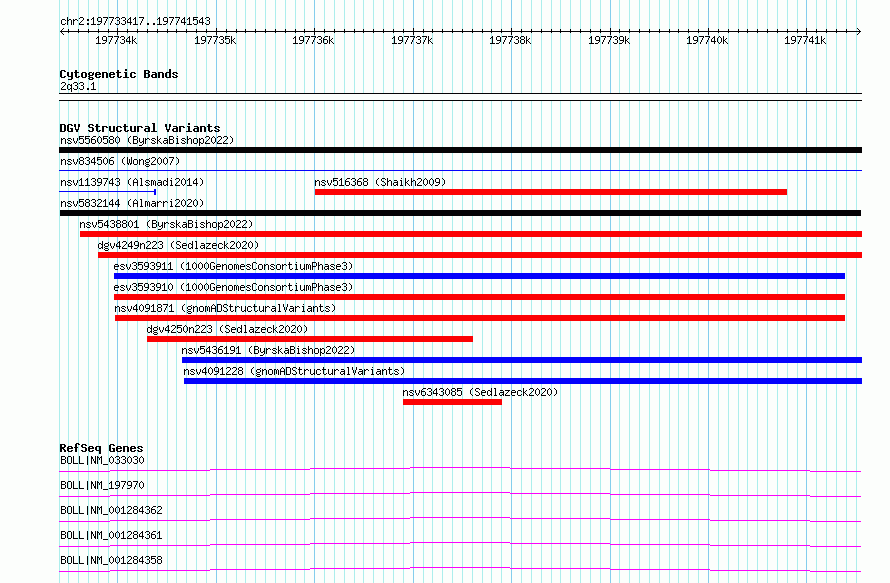Image resolution: width=890 pixels, height=583 pixels.
Task: Open the BOLL|NM_197970 transcript label
Action: [x=102, y=485]
